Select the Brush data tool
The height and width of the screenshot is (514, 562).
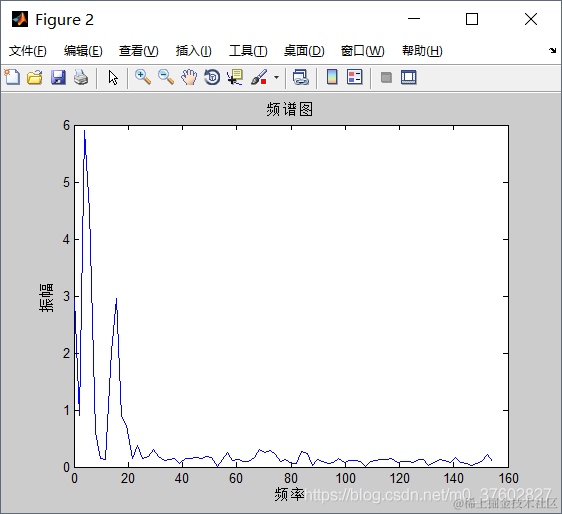(259, 77)
